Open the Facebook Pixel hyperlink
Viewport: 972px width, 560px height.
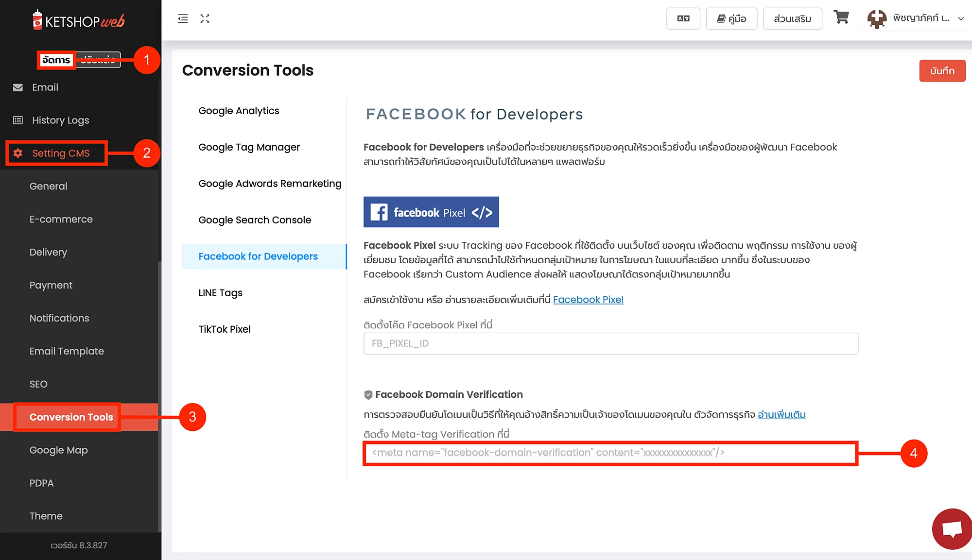tap(588, 300)
